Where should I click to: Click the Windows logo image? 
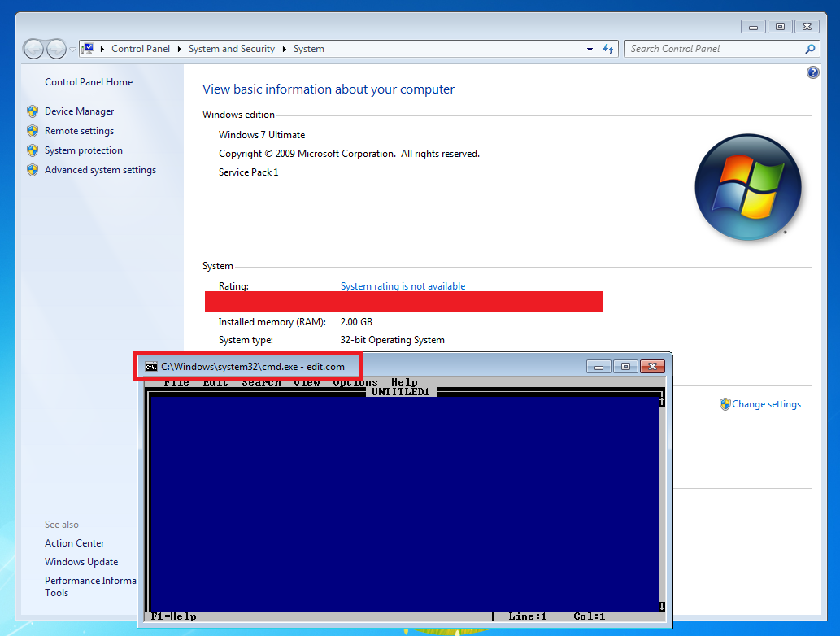748,187
